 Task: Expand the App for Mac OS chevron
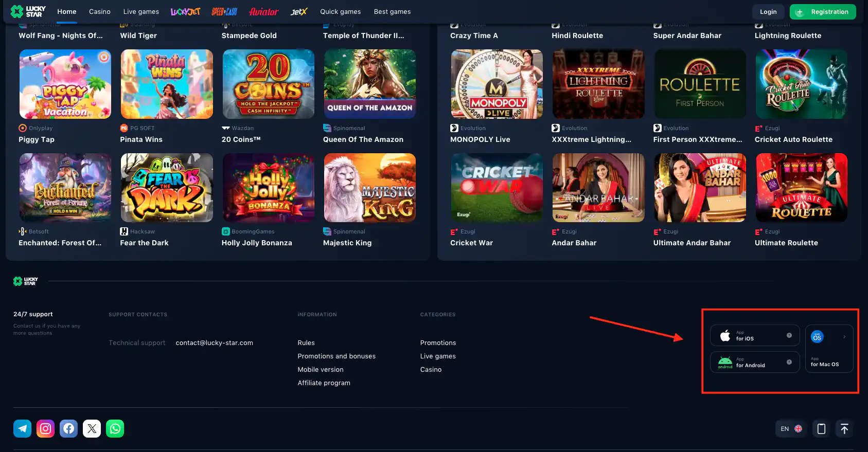(844, 337)
